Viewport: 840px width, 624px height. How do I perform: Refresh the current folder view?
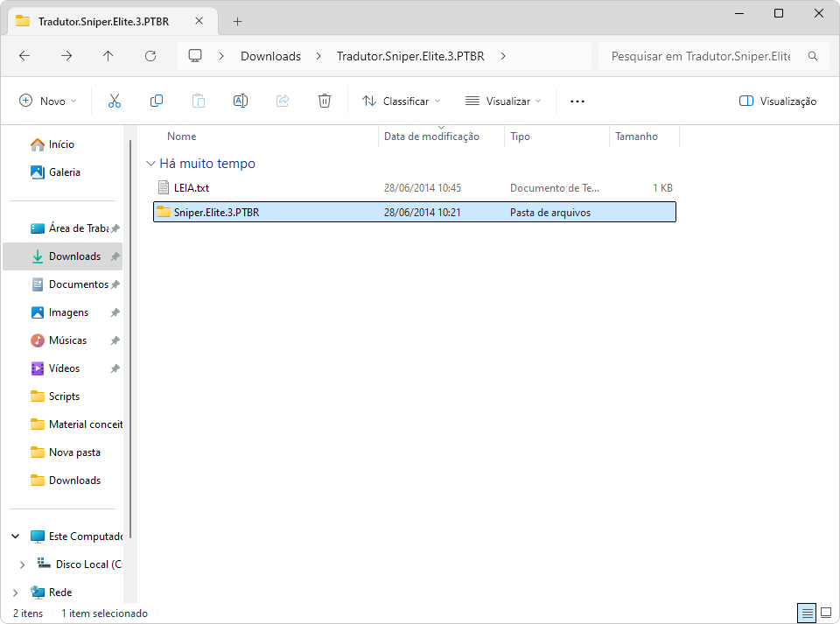point(150,56)
